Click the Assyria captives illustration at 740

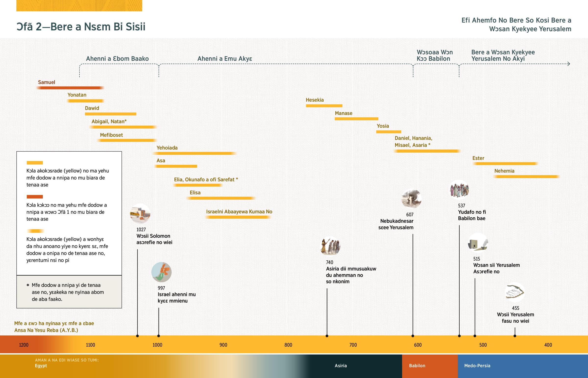(330, 246)
